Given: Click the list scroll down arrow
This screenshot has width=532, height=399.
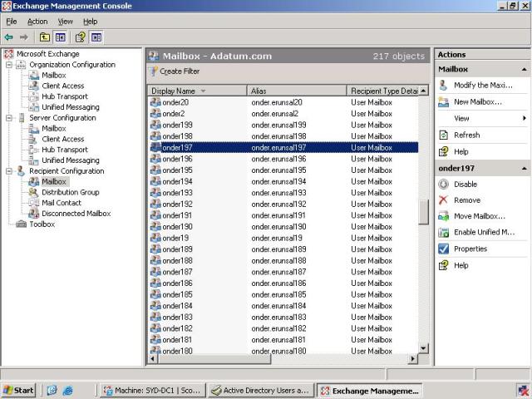Looking at the screenshot, I should (x=423, y=348).
